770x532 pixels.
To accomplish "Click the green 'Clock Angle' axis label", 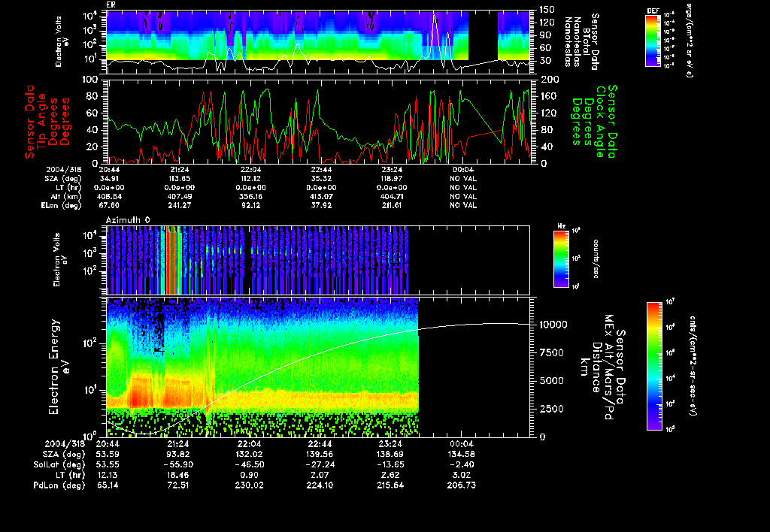I will [600, 122].
